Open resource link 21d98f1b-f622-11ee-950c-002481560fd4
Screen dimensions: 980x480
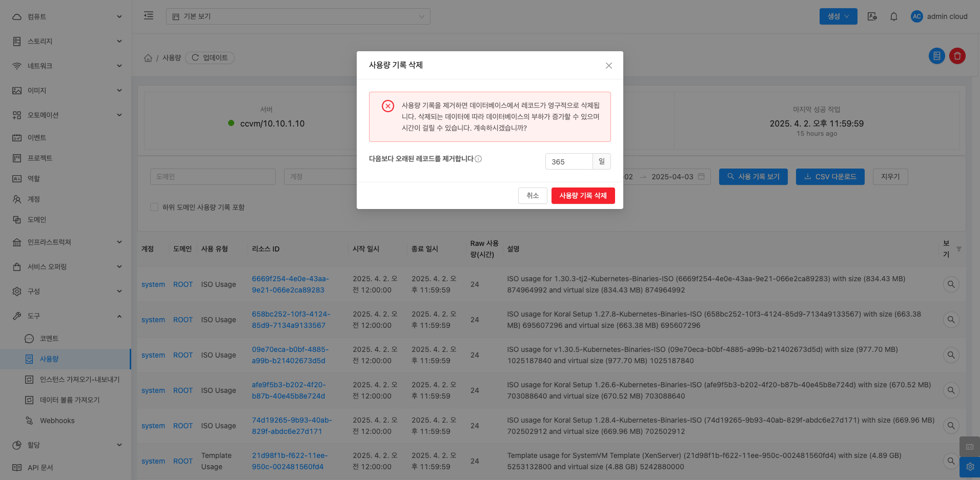(290, 461)
